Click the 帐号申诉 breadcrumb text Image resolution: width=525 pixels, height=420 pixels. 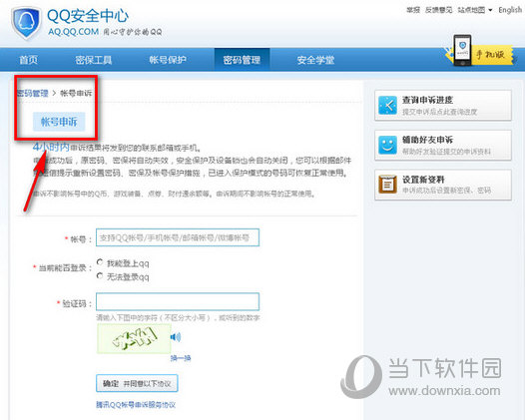(76, 93)
